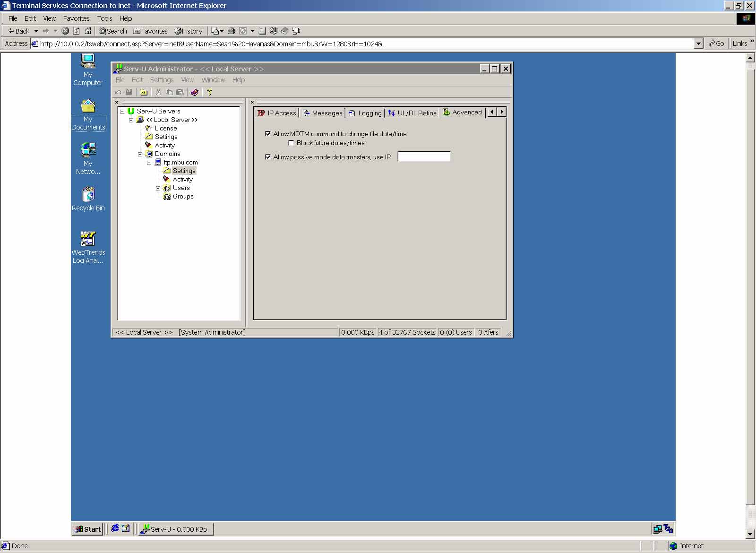Open My Computer desktop icon
756x553 pixels.
(x=88, y=61)
